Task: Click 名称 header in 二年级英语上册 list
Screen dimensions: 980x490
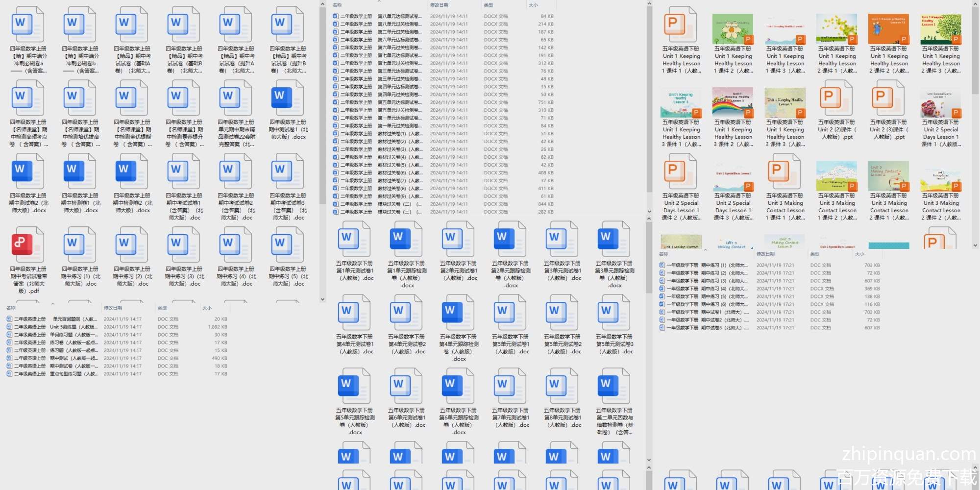Action: pyautogui.click(x=11, y=308)
